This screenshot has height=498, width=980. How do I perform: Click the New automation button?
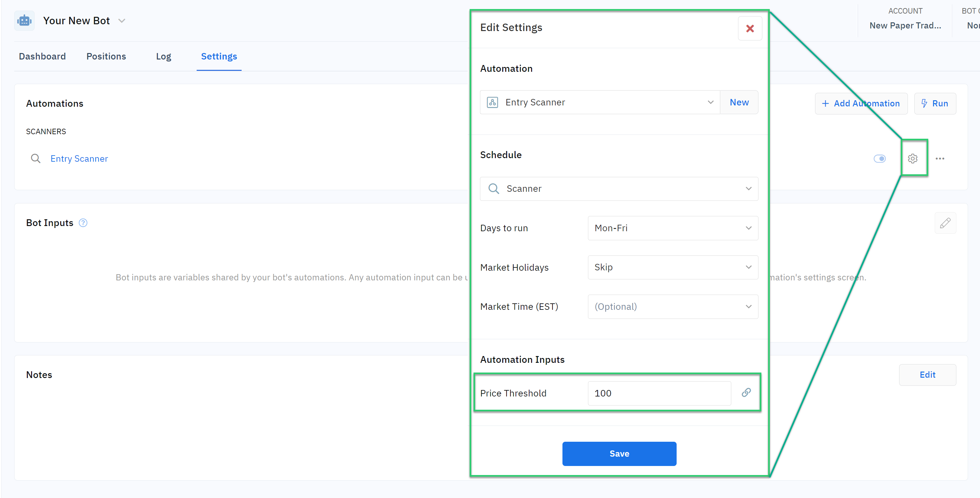pos(739,102)
